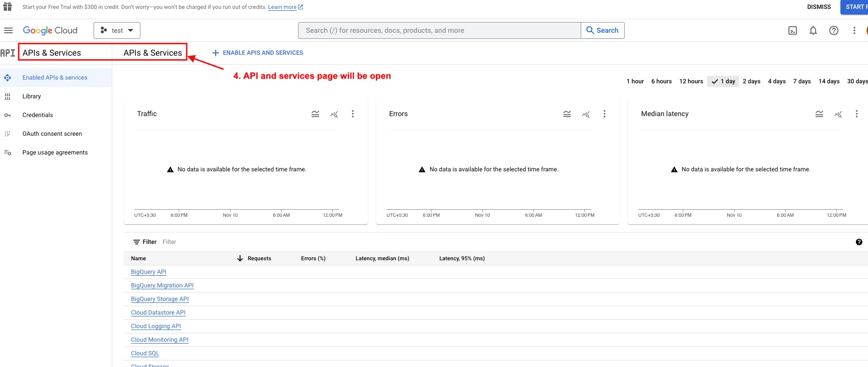Explore Errors chart data icon

(586, 114)
